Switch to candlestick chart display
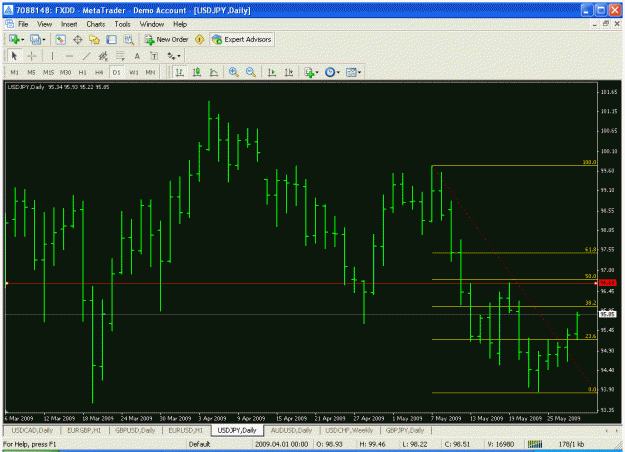 click(197, 72)
